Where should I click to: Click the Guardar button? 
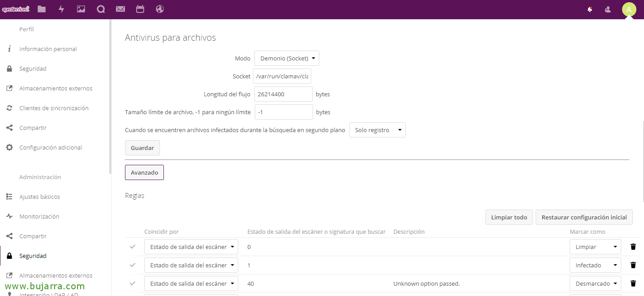point(142,148)
